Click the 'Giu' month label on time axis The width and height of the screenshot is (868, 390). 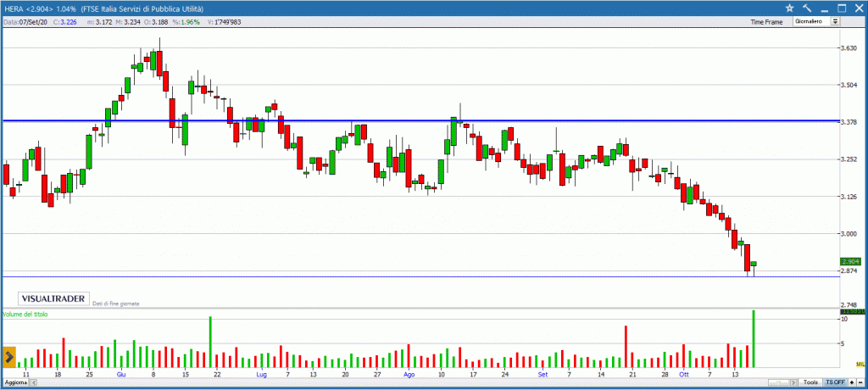[121, 375]
